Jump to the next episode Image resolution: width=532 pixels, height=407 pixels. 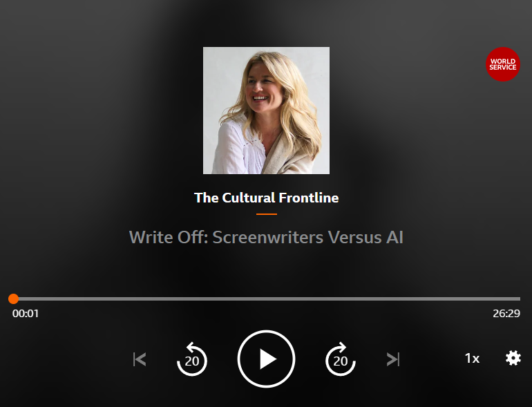pyautogui.click(x=393, y=359)
